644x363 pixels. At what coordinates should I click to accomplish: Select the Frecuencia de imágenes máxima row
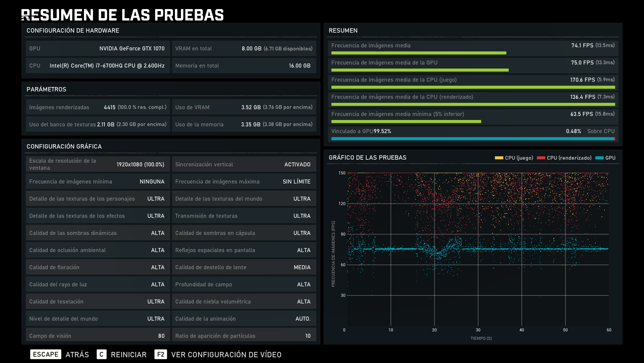point(244,182)
